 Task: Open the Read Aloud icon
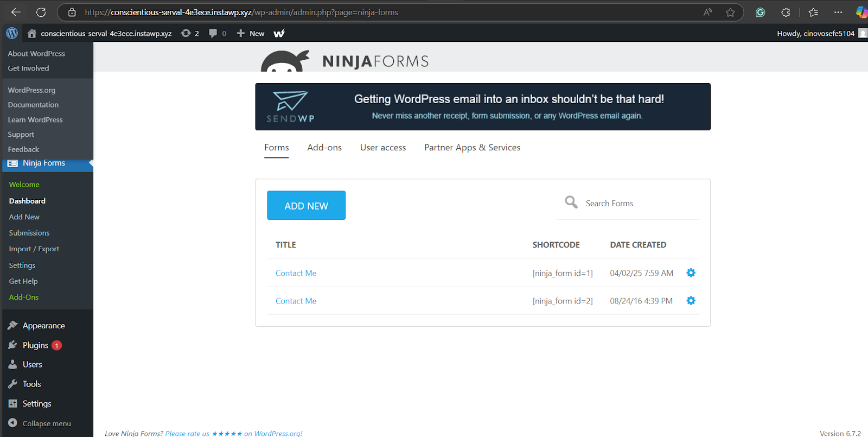(x=707, y=12)
